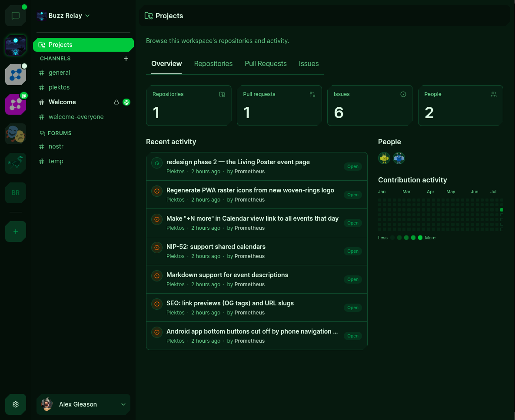Image resolution: width=515 pixels, height=420 pixels.
Task: Click issue icon beside NIP-52 shared calendars
Action: coord(157,248)
